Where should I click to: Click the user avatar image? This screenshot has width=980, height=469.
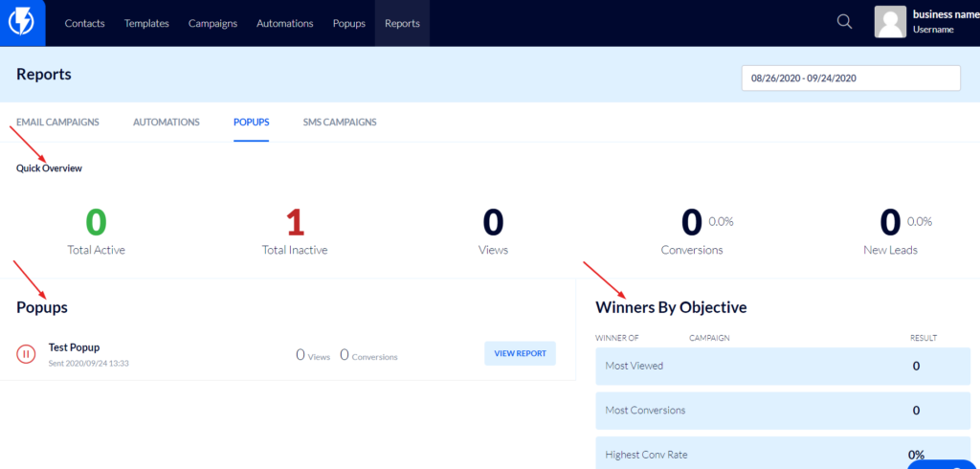pos(890,23)
